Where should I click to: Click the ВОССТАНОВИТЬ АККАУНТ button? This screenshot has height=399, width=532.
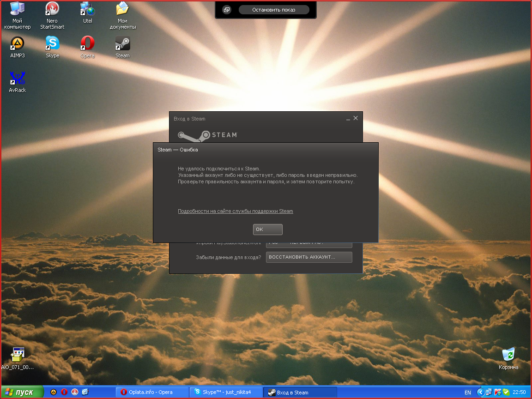click(309, 257)
